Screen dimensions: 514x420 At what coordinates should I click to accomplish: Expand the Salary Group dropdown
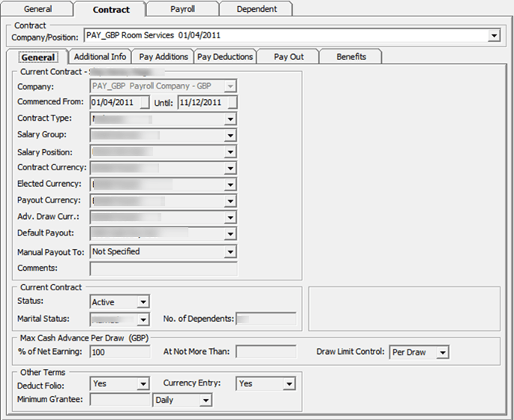click(230, 135)
